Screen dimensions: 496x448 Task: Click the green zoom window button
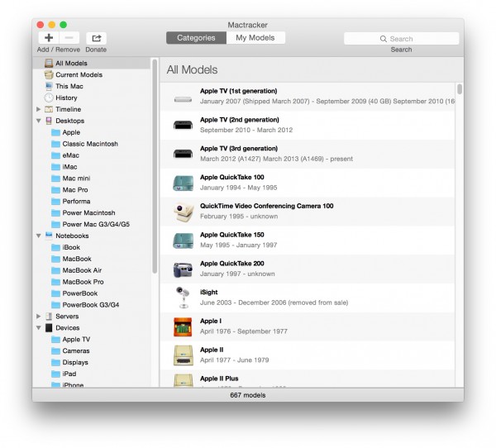pyautogui.click(x=64, y=25)
